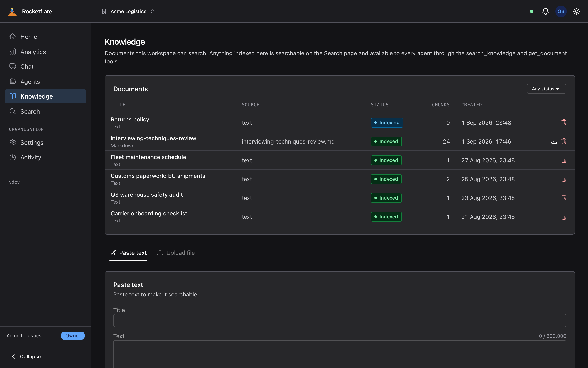This screenshot has height=368, width=588.
Task: Click the Search magnifier icon
Action: 13,111
